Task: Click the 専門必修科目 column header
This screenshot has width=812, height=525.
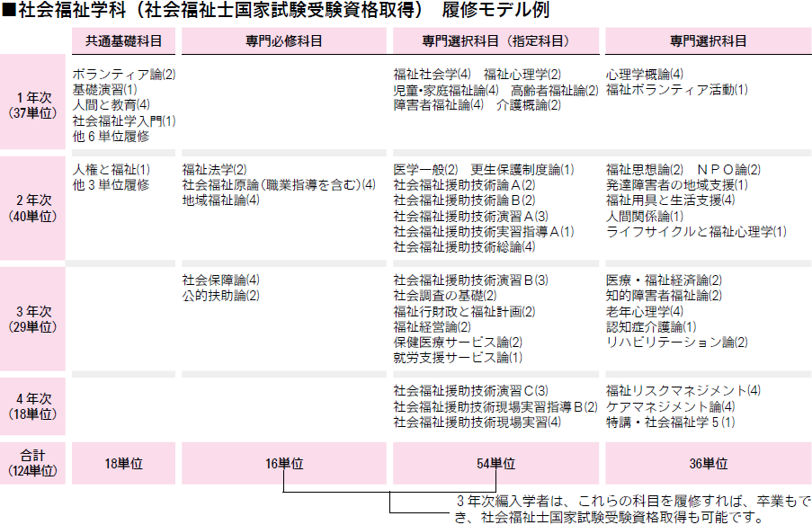Action: click(284, 40)
